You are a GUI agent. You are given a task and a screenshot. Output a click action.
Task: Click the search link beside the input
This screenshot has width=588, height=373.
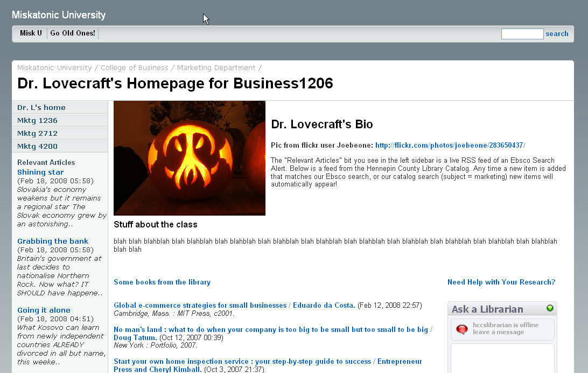tap(557, 34)
